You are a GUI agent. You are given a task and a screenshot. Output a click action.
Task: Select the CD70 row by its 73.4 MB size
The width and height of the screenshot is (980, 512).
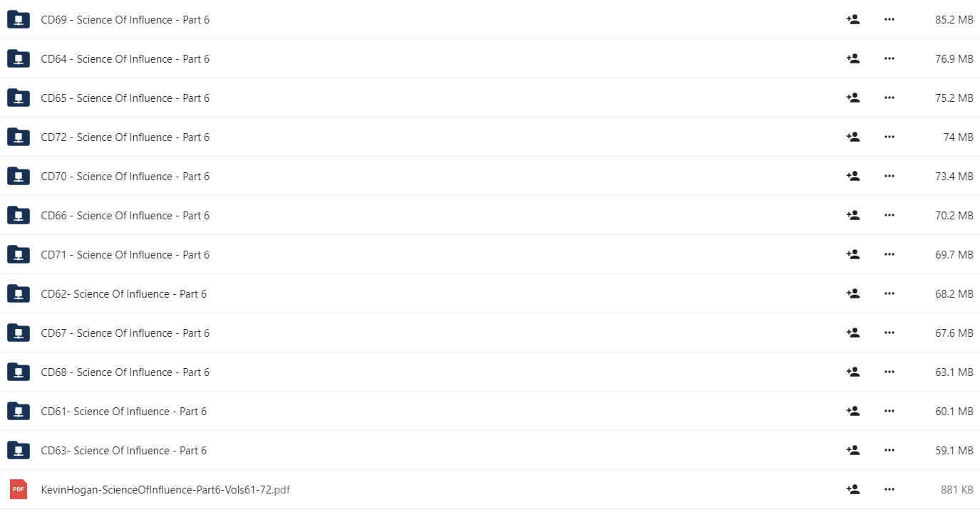click(954, 176)
